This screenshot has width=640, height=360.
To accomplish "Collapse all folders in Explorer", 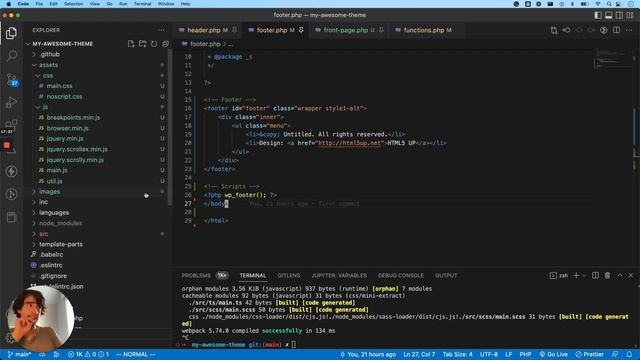I will 165,44.
